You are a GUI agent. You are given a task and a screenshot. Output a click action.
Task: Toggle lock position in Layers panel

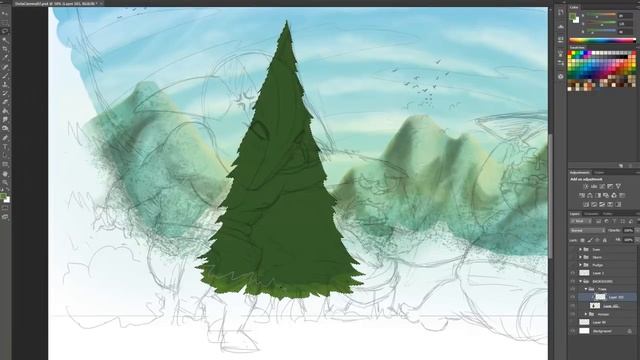coord(597,240)
